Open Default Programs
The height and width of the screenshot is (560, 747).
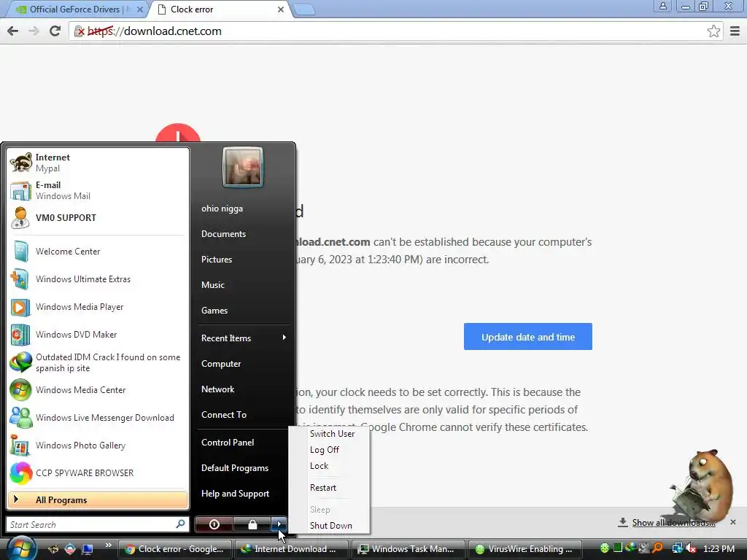pyautogui.click(x=235, y=468)
